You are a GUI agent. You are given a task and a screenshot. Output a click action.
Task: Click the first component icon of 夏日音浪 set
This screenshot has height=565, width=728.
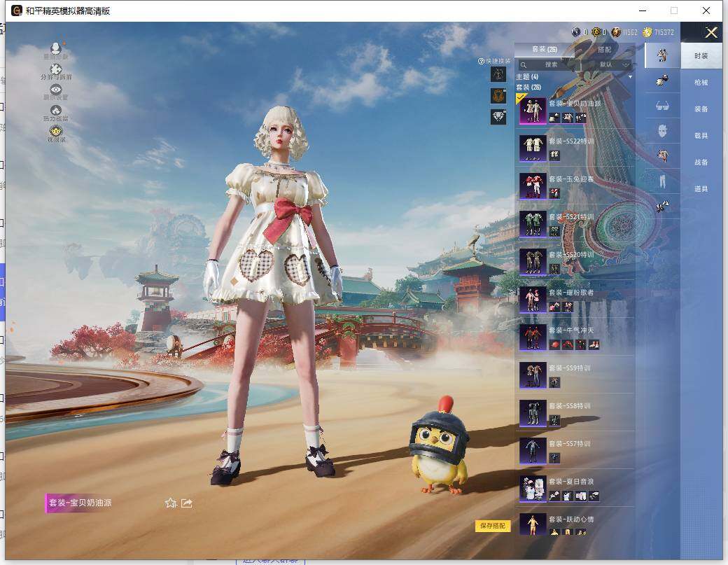pyautogui.click(x=555, y=496)
